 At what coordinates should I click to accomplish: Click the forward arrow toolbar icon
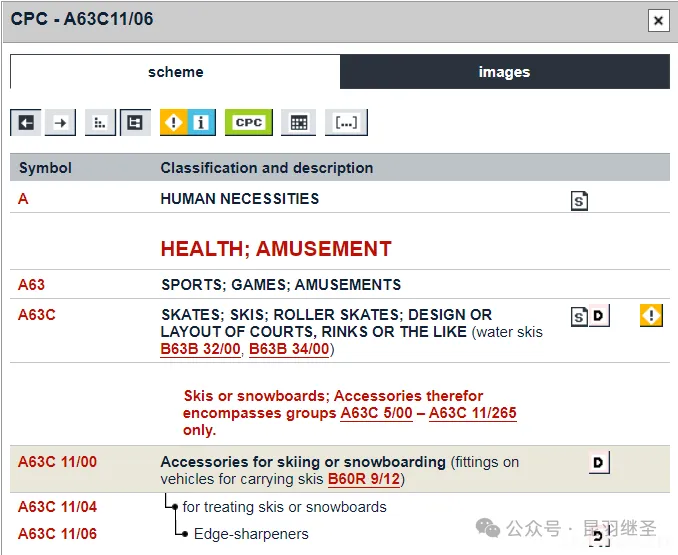(x=61, y=122)
